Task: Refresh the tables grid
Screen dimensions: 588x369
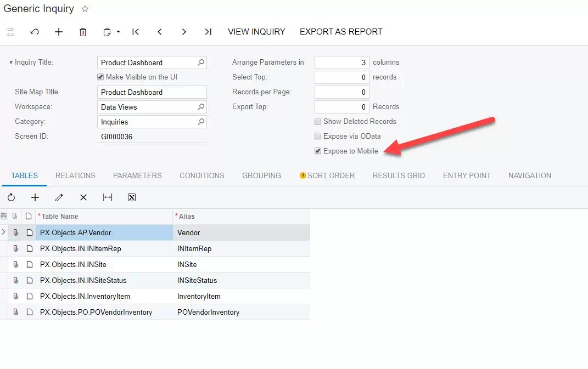Action: (11, 197)
